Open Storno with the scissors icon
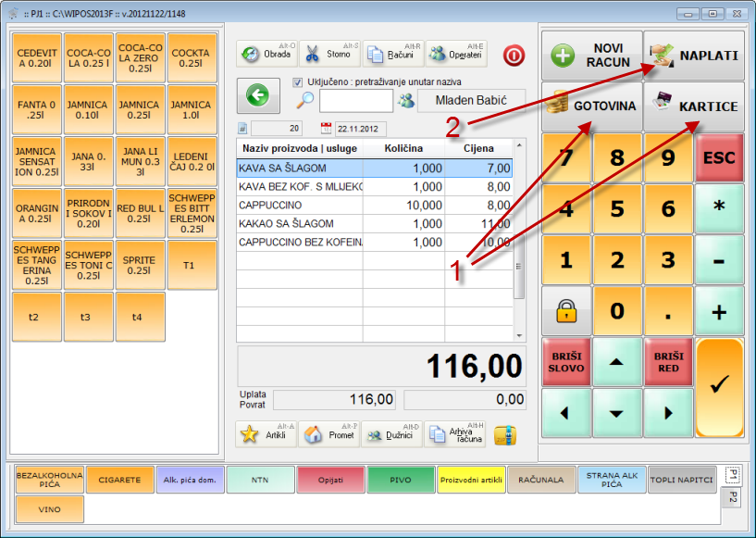 [329, 54]
